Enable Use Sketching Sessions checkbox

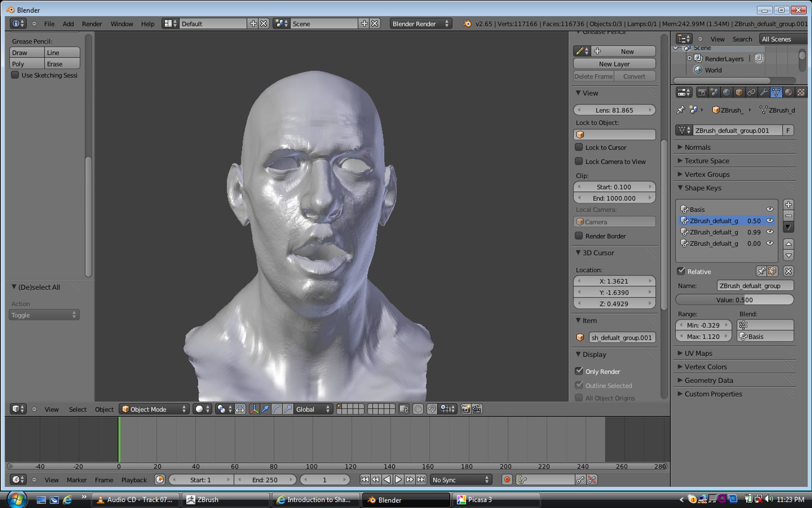point(15,75)
